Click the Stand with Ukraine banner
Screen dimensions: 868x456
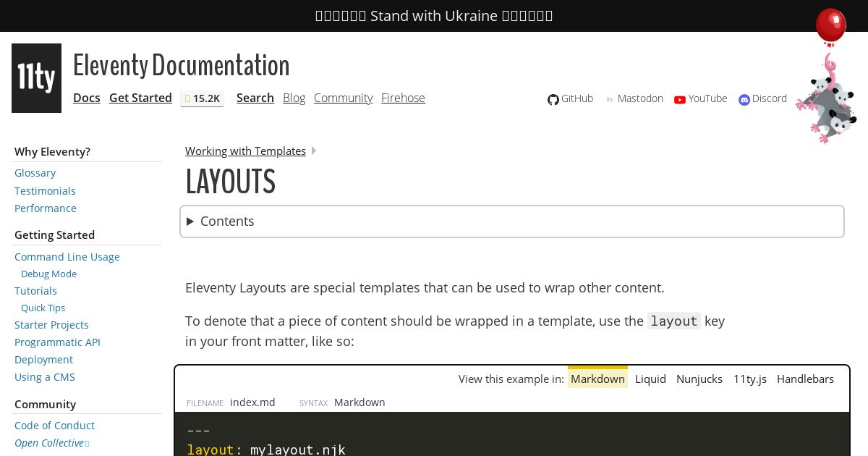tap(434, 16)
